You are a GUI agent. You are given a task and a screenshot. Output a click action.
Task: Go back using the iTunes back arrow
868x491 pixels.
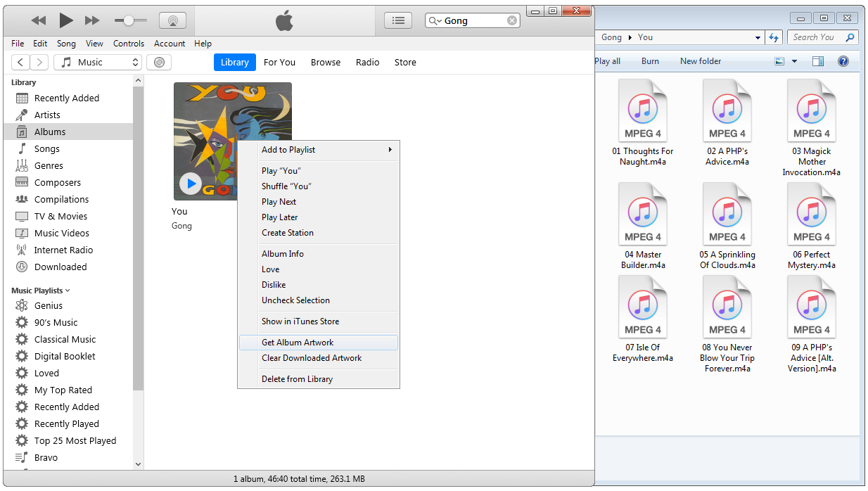(x=20, y=62)
